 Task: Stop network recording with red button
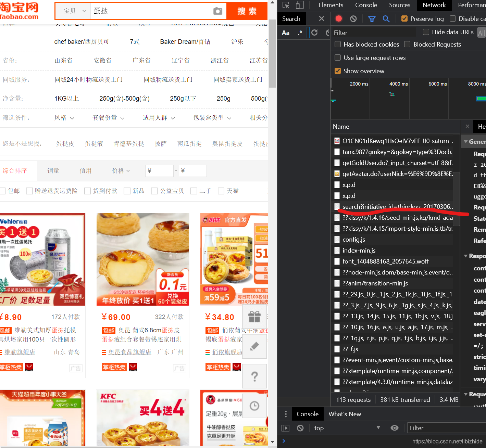pyautogui.click(x=339, y=19)
